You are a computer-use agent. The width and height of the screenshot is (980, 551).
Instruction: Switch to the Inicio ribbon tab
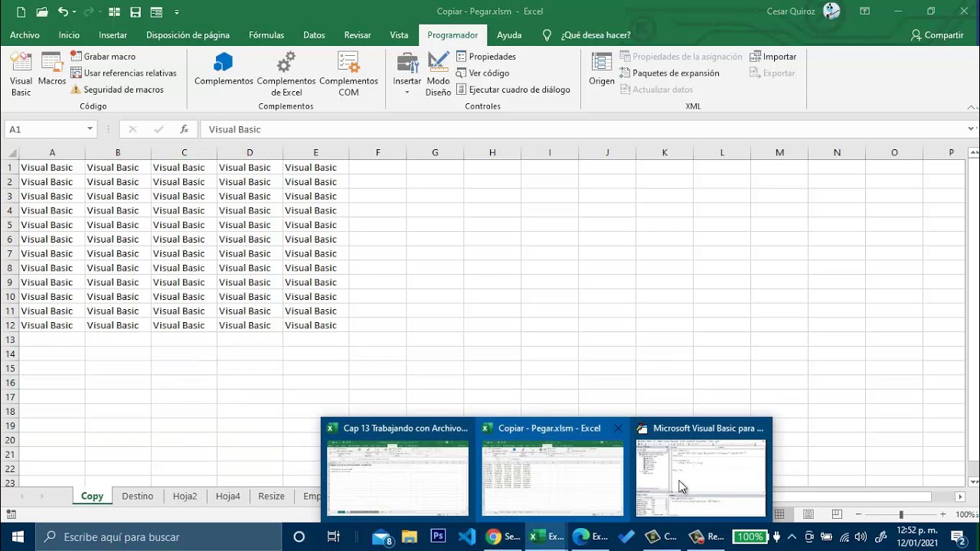tap(69, 35)
